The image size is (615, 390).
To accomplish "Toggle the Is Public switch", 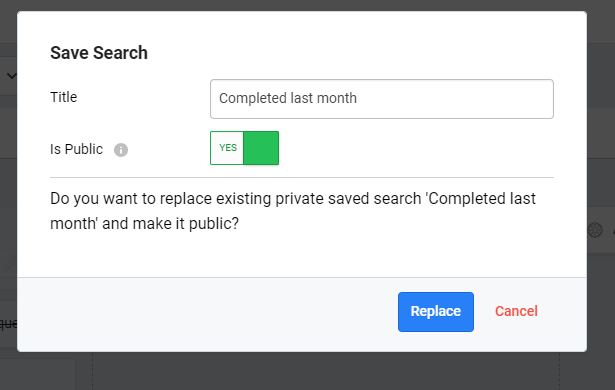I will coord(244,148).
